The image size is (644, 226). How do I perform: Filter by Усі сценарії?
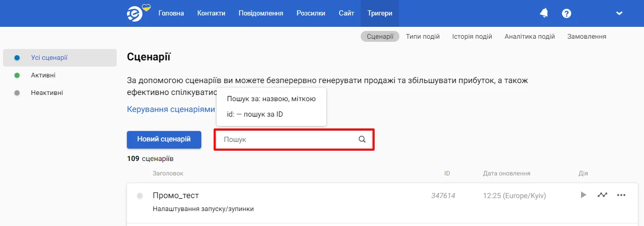pyautogui.click(x=60, y=58)
